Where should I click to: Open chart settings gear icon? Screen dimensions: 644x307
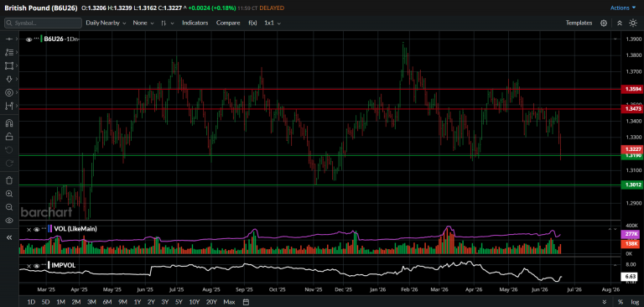[604, 23]
